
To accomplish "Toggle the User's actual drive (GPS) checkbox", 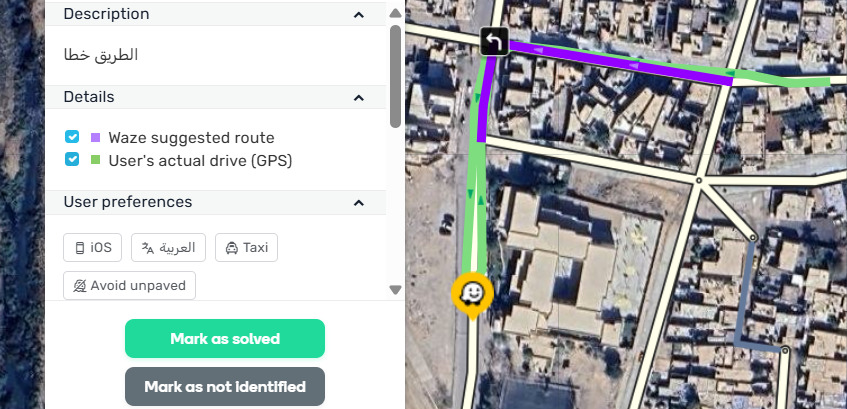I will click(72, 160).
